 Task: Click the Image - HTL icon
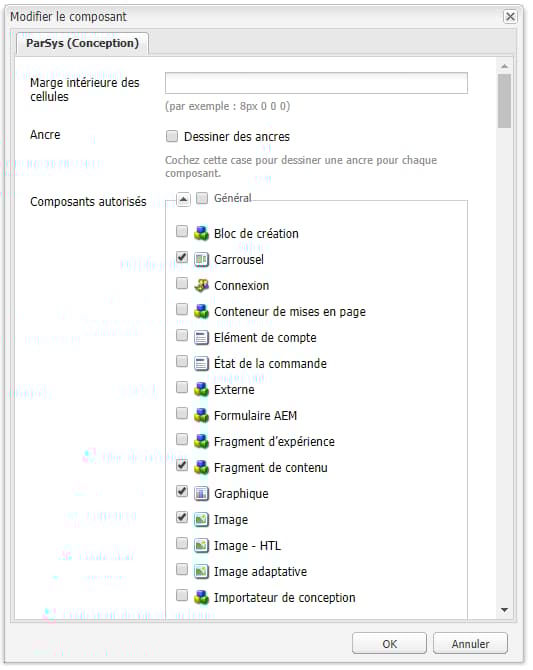pos(201,546)
